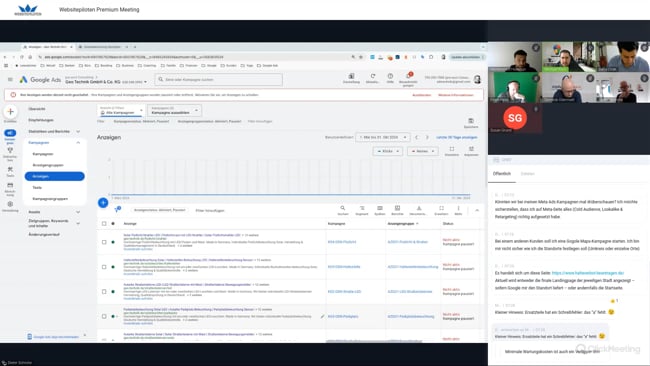Click the Herunterladen download icon
This screenshot has width=650, height=366.
click(419, 208)
